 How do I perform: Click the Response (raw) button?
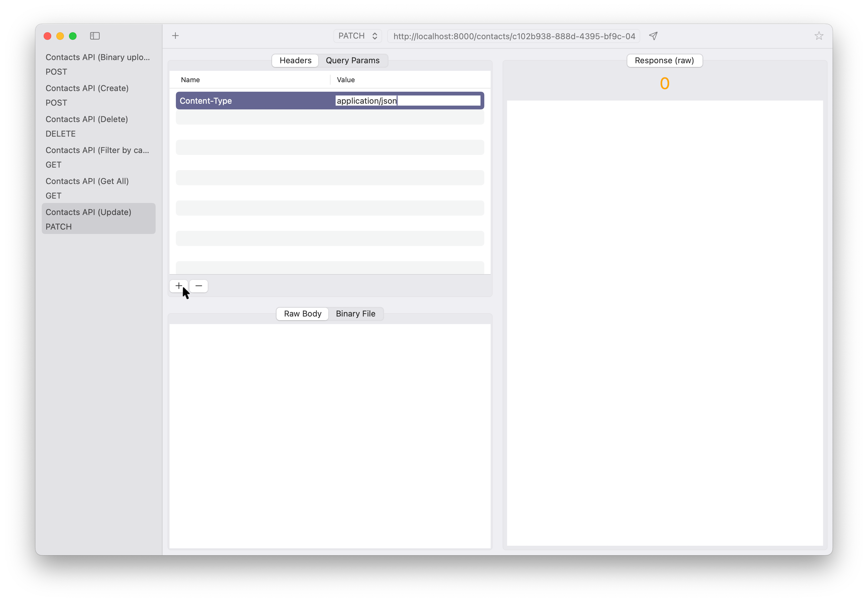tap(664, 60)
